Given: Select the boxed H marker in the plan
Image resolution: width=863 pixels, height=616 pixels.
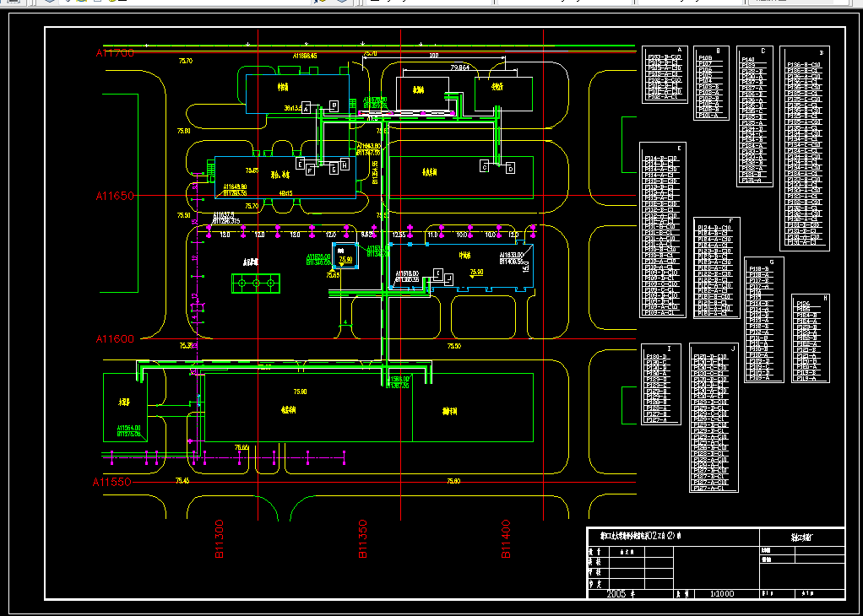Looking at the screenshot, I should coord(344,164).
